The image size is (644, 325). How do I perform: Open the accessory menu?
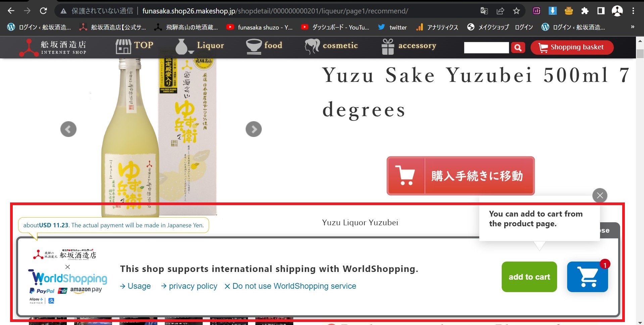(409, 46)
